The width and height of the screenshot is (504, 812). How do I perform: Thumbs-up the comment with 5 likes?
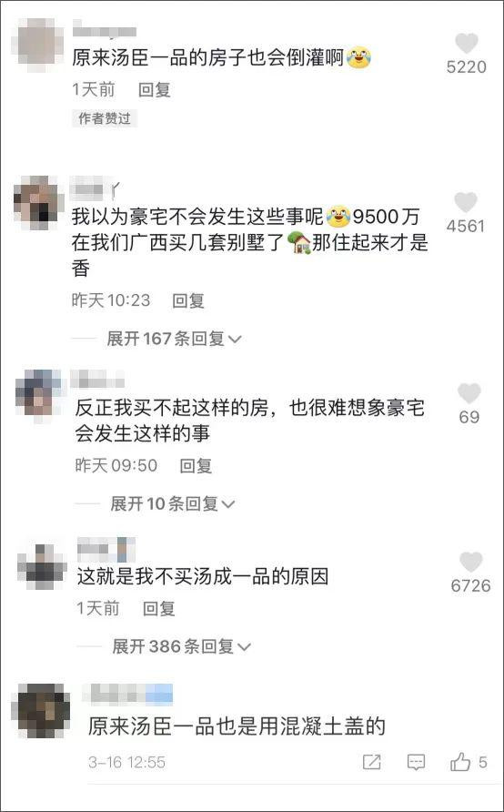pos(460,762)
